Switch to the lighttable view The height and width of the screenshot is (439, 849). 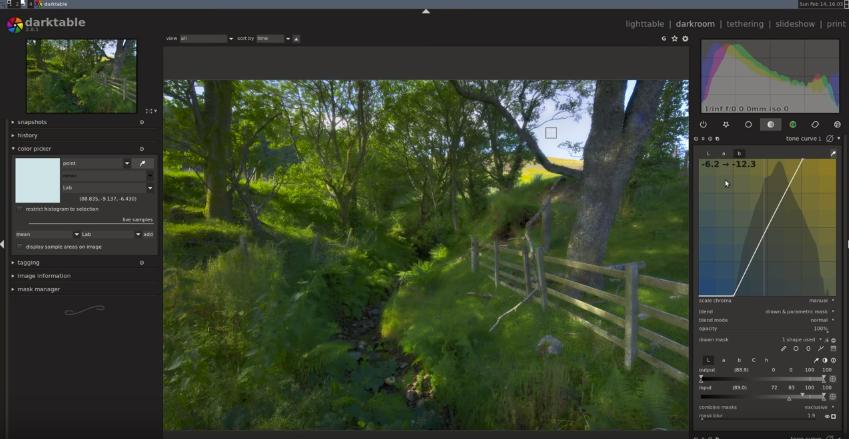pyautogui.click(x=644, y=24)
